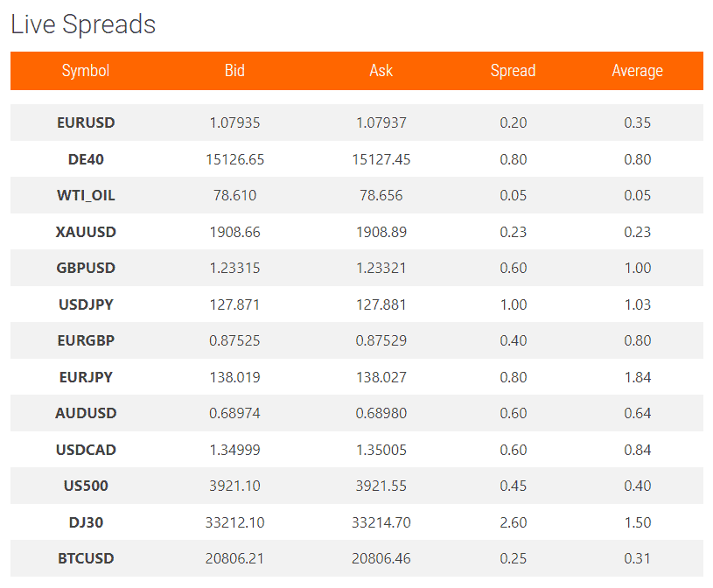Click the Ask column header
The height and width of the screenshot is (588, 713).
(381, 71)
